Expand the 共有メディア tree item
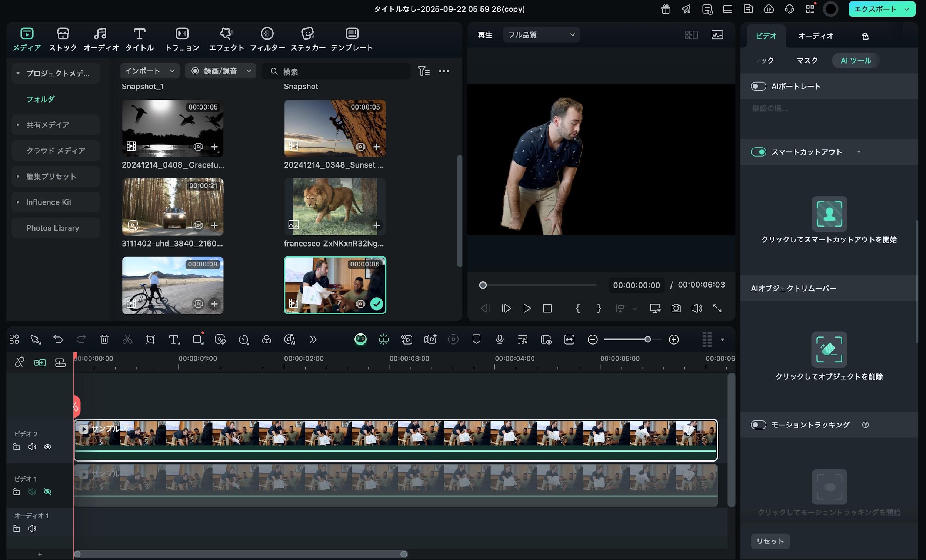Image resolution: width=926 pixels, height=560 pixels. pyautogui.click(x=18, y=125)
